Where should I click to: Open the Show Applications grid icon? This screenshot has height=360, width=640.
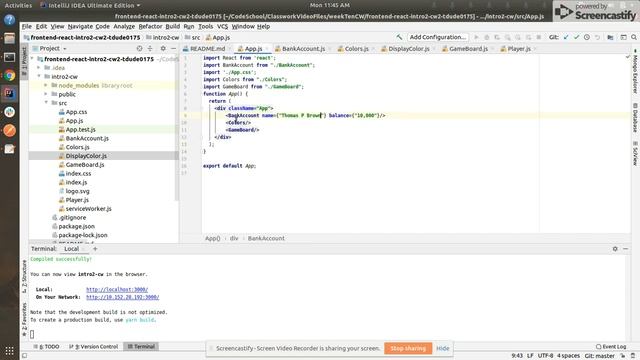[x=9, y=350]
